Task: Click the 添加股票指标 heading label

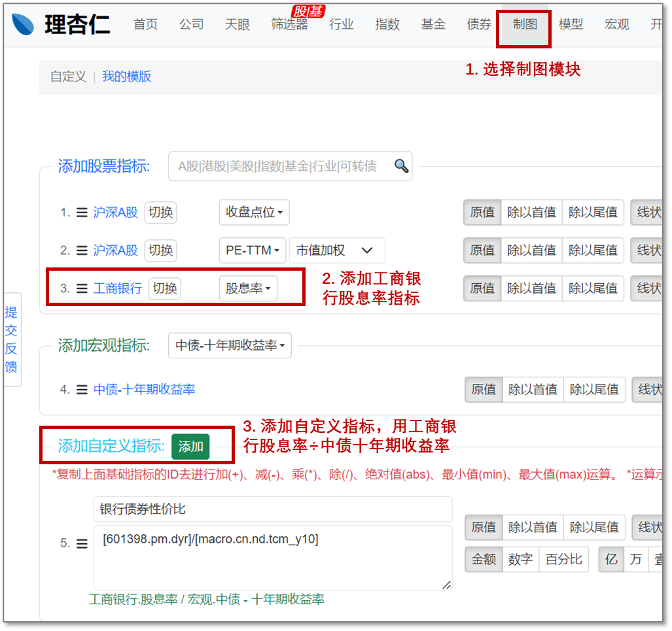Action: 104,166
